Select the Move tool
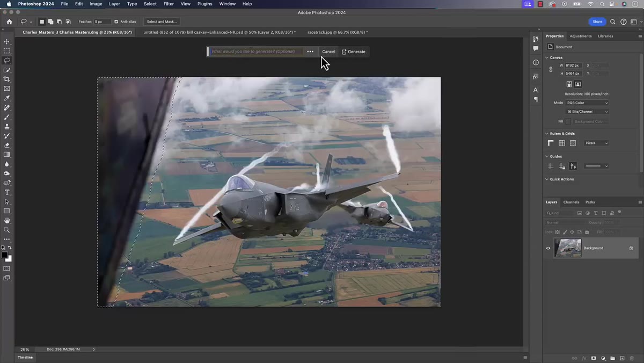Viewport: 644px width, 363px height. (7, 41)
